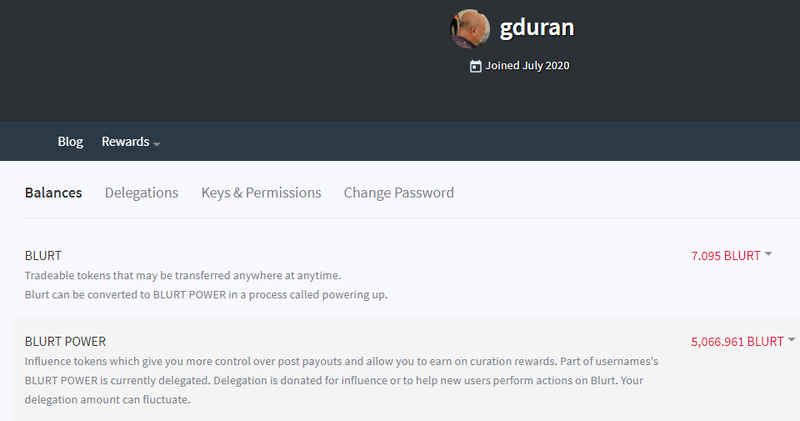The image size is (800, 421).
Task: Click the tradeable tokens description line
Action: coord(183,276)
